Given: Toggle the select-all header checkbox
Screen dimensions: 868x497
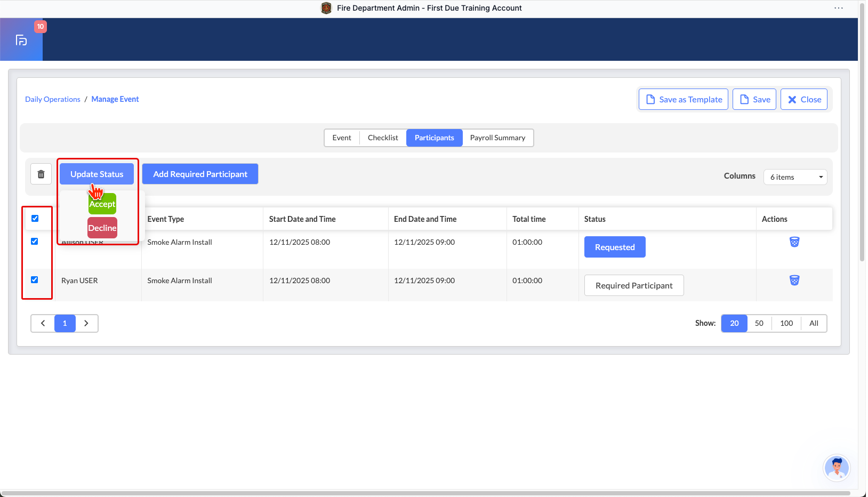Looking at the screenshot, I should pos(35,219).
